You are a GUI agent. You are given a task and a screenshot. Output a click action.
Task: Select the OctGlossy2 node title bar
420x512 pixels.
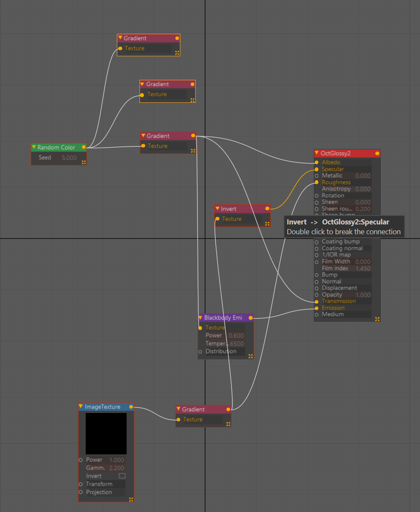(x=347, y=153)
